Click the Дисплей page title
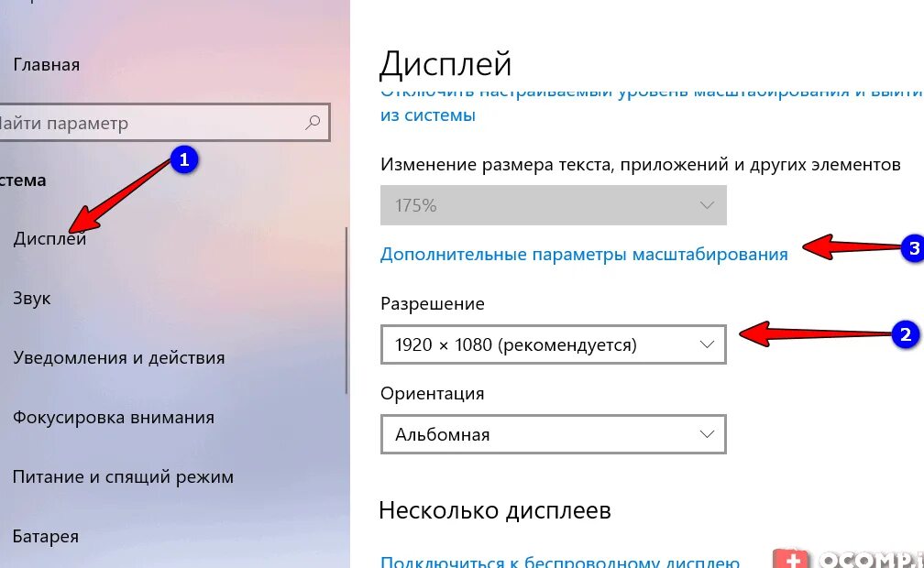924x568 pixels. coord(445,63)
